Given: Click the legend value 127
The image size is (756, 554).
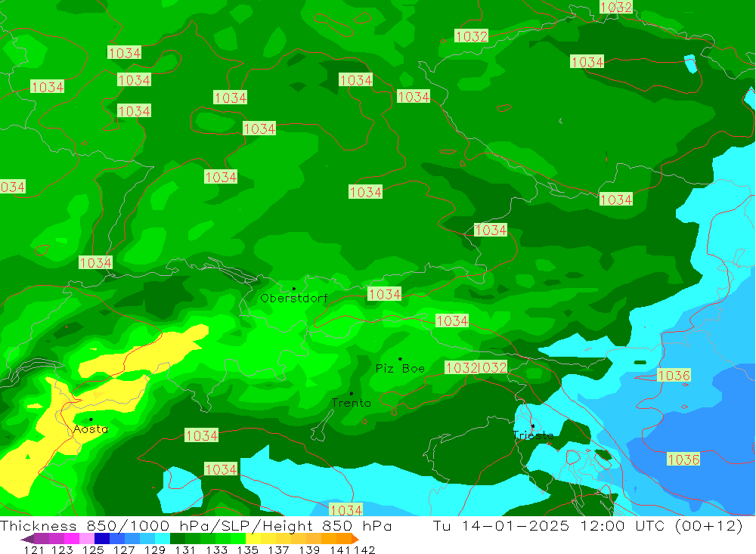Looking at the screenshot, I should [124, 549].
